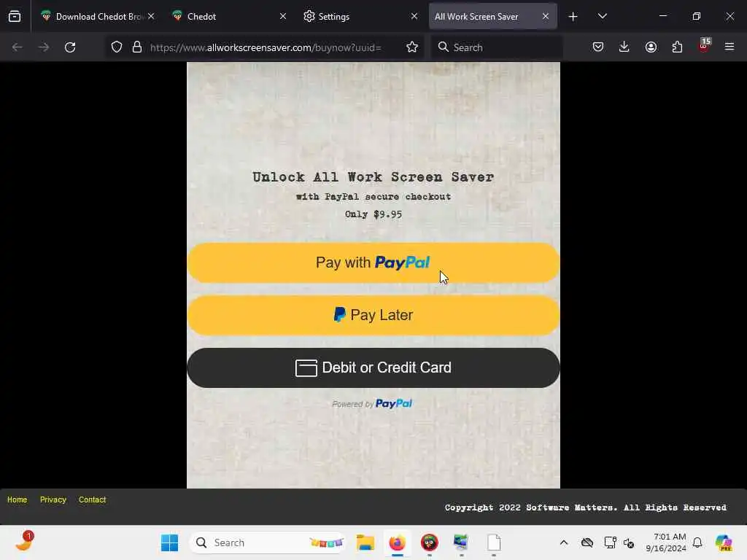Close the Settings tab
Viewport: 747px width, 560px height.
tap(414, 16)
